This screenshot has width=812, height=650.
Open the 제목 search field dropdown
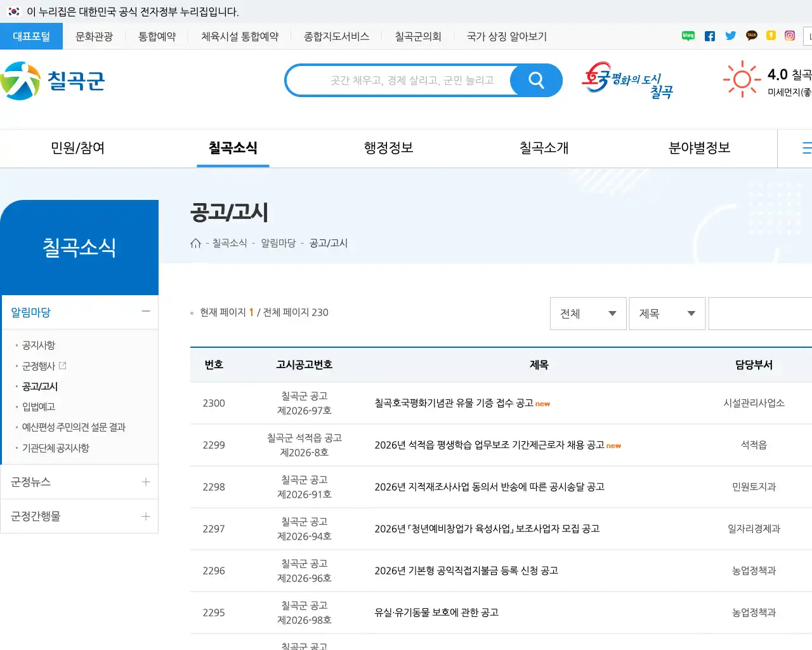667,314
